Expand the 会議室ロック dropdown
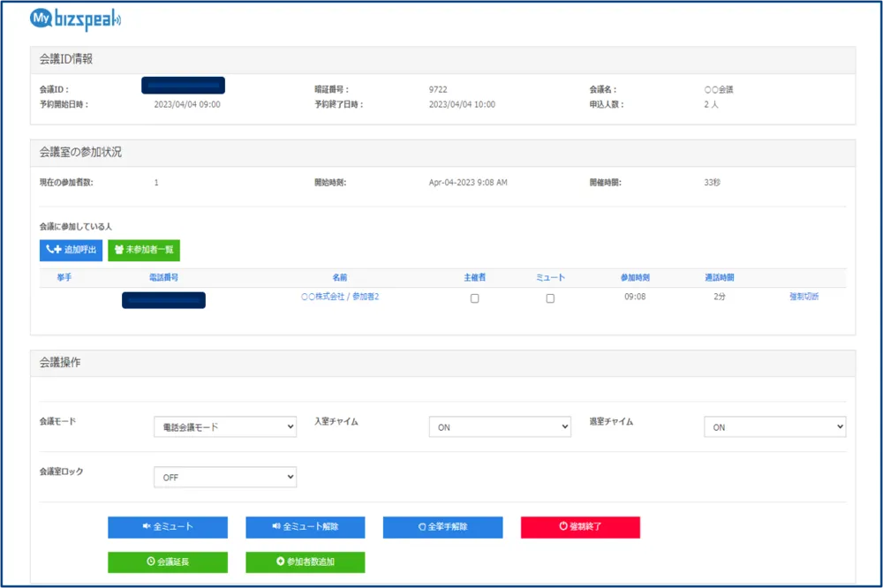883x588 pixels. click(225, 478)
